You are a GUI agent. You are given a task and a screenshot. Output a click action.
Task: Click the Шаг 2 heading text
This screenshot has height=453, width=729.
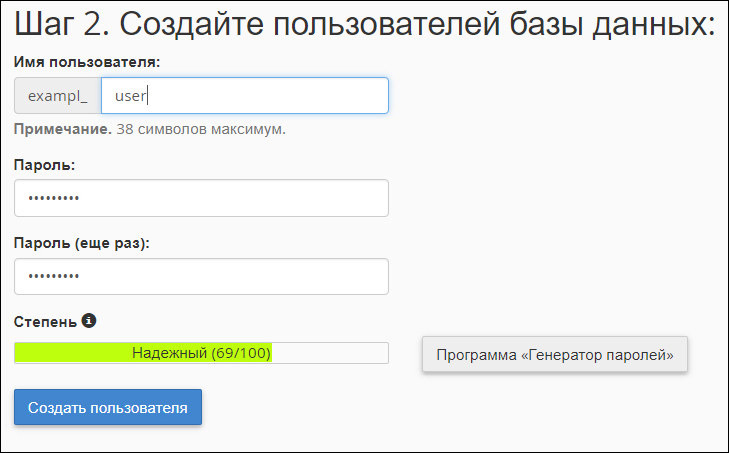click(364, 24)
